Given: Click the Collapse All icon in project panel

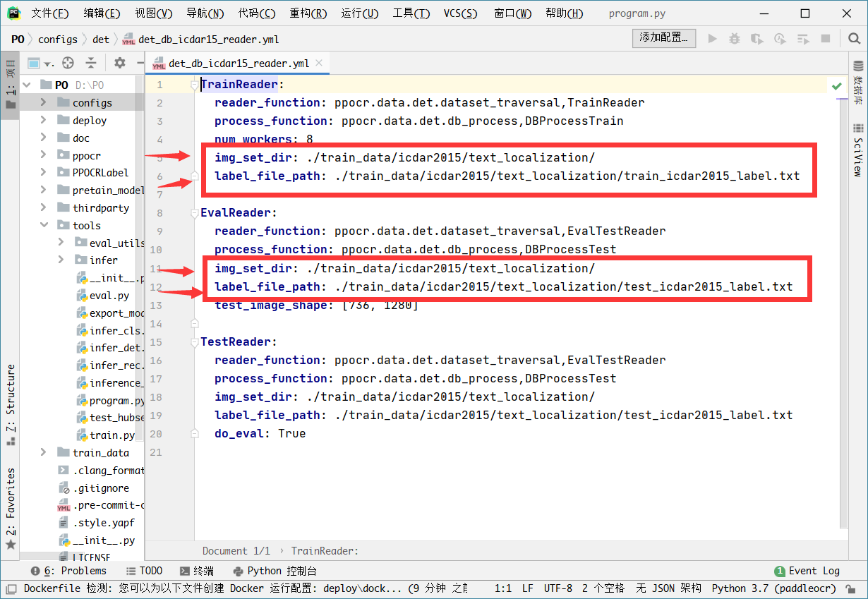Looking at the screenshot, I should 91,63.
